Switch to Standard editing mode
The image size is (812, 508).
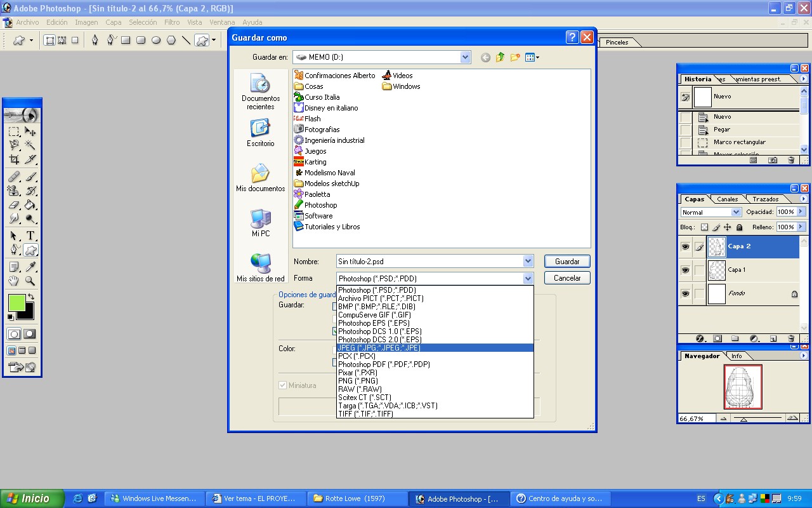14,333
